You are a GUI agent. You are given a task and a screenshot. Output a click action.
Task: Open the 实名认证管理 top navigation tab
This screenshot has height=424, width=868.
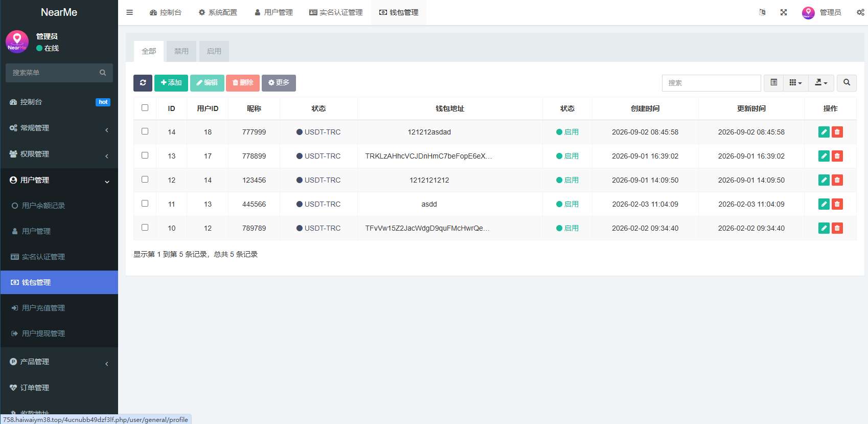pyautogui.click(x=336, y=12)
